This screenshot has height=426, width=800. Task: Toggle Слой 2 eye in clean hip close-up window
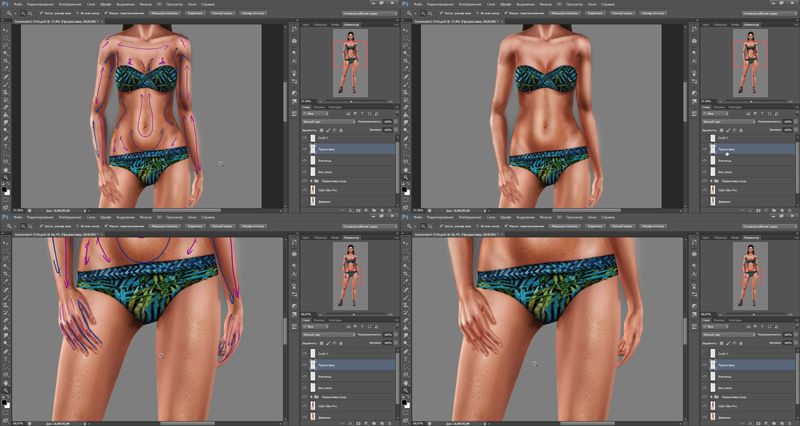pyautogui.click(x=705, y=354)
